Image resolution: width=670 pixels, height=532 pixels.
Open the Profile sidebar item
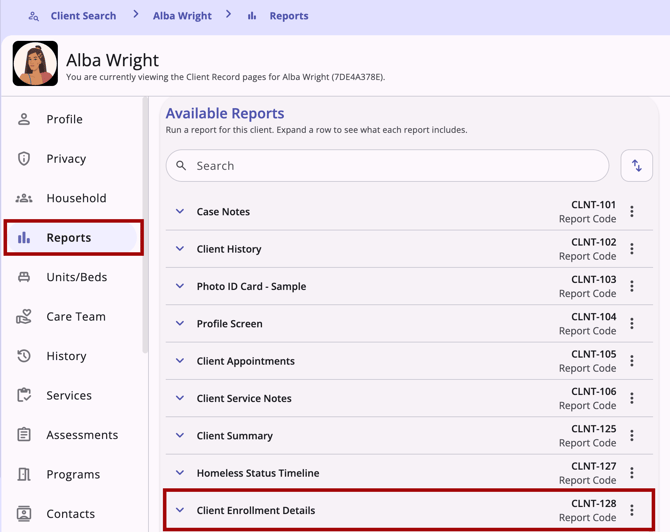point(73,119)
